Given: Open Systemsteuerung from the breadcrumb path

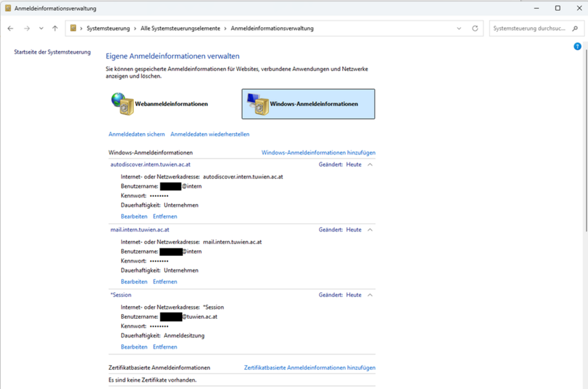Looking at the screenshot, I should [108, 28].
